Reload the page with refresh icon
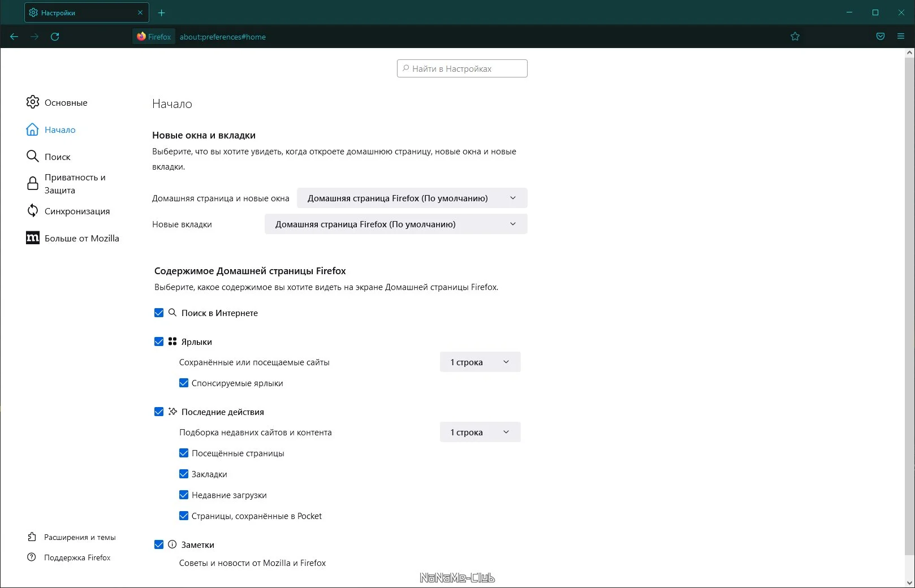 pos(55,37)
